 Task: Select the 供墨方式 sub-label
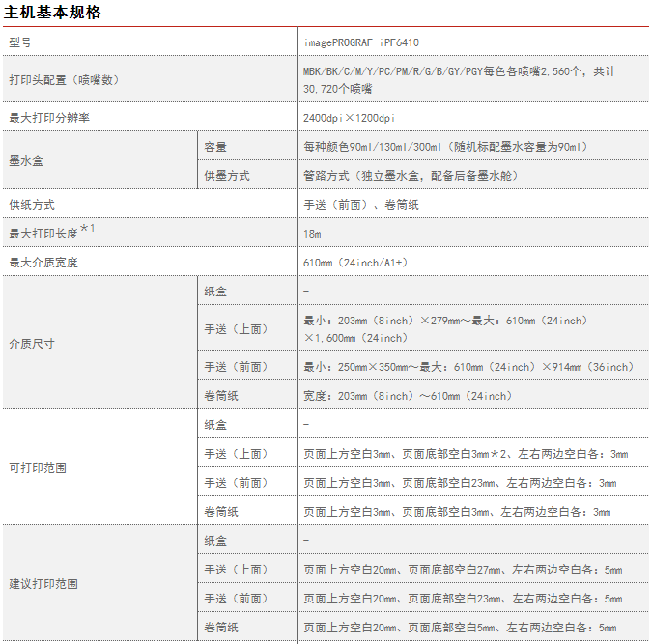tap(227, 176)
